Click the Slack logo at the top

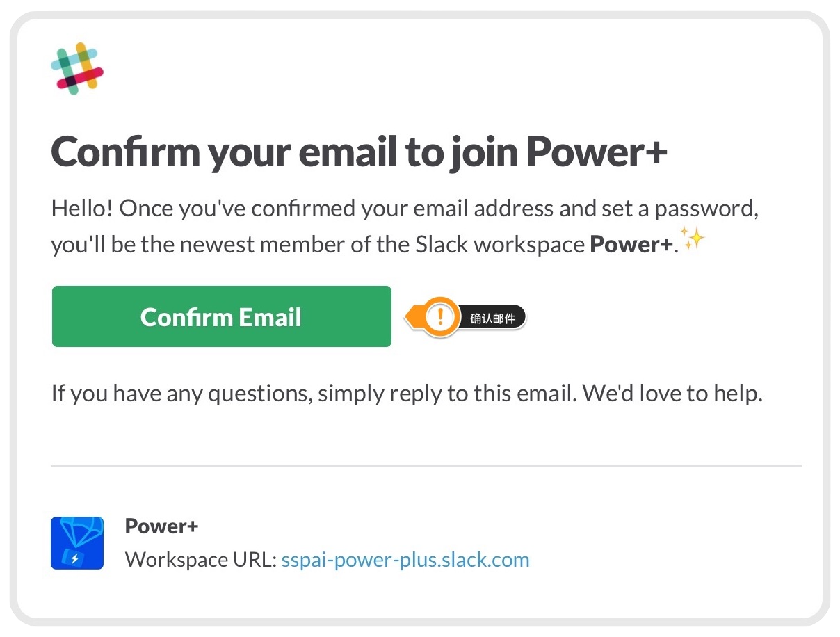77,67
